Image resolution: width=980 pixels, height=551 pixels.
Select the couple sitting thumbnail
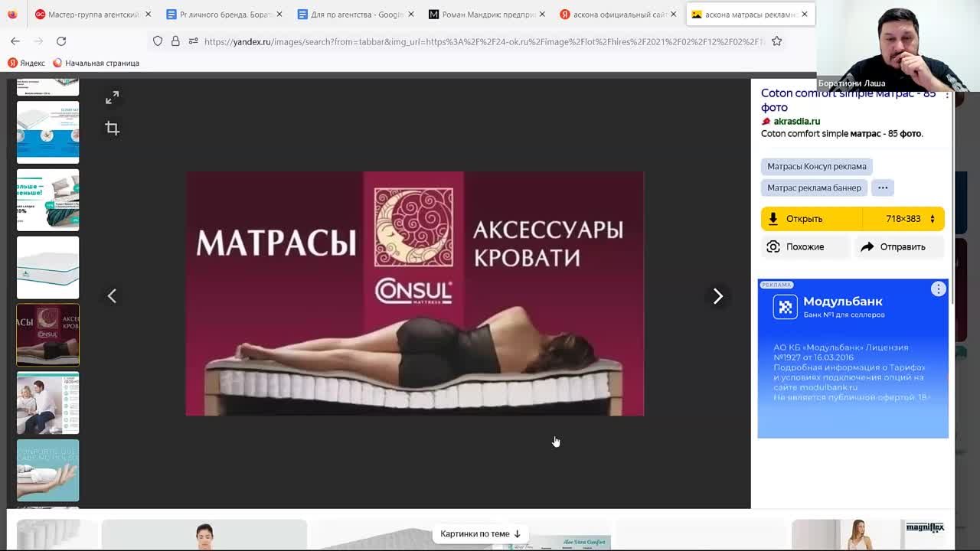click(47, 403)
